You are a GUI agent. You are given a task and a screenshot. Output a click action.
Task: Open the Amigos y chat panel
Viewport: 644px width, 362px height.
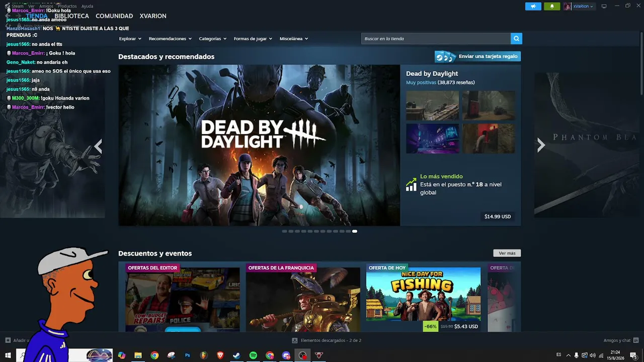point(621,340)
